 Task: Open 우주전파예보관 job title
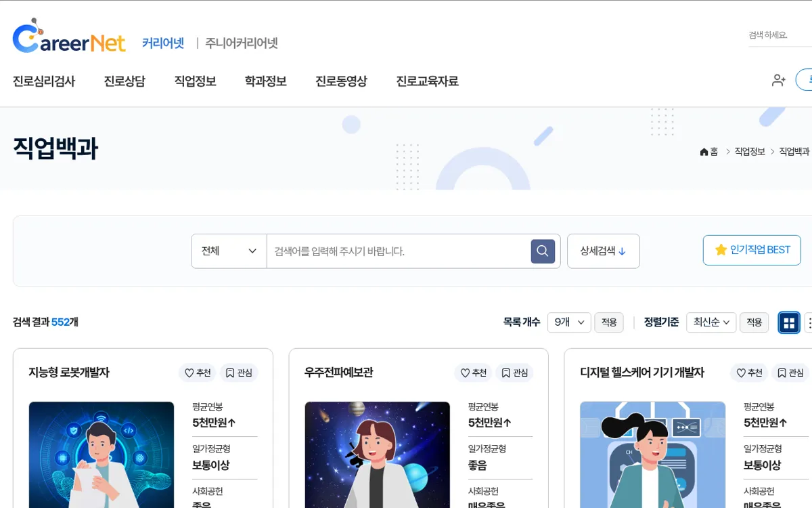(x=339, y=373)
